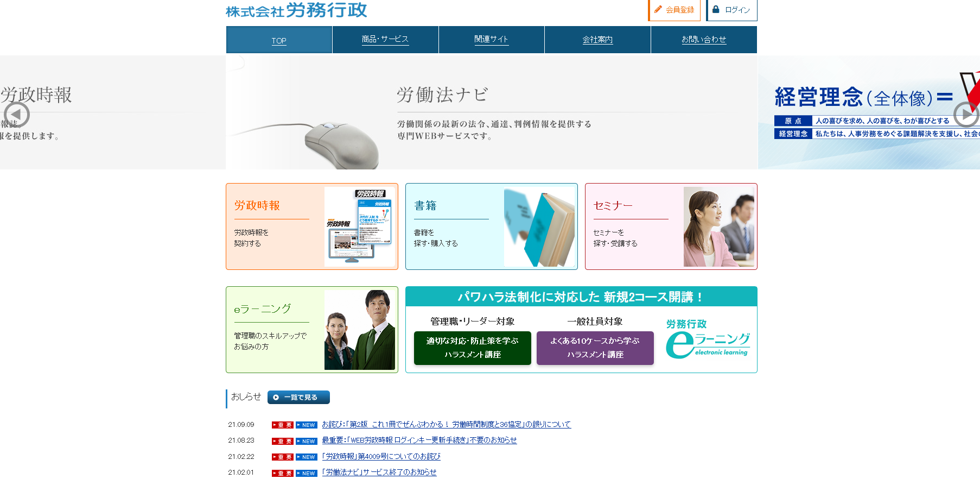980x485 pixels.
Task: Click the eラーニング businesspeople photo
Action: pos(360,330)
